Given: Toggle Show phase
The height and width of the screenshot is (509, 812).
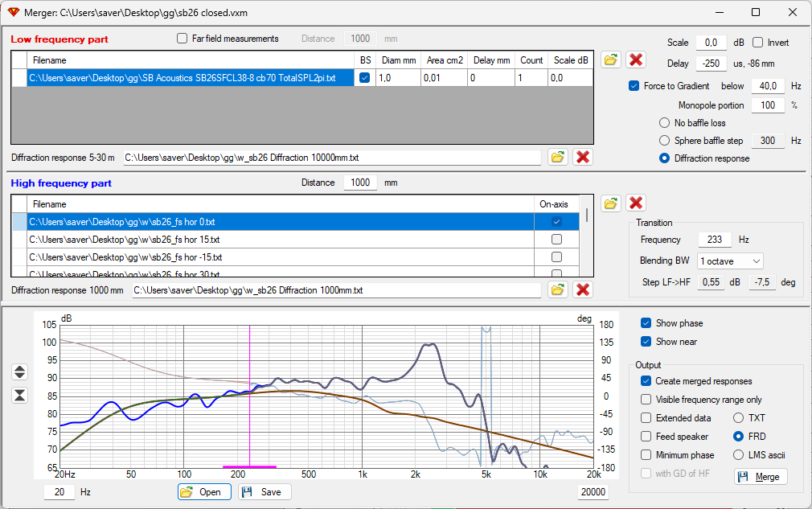Looking at the screenshot, I should tap(646, 323).
